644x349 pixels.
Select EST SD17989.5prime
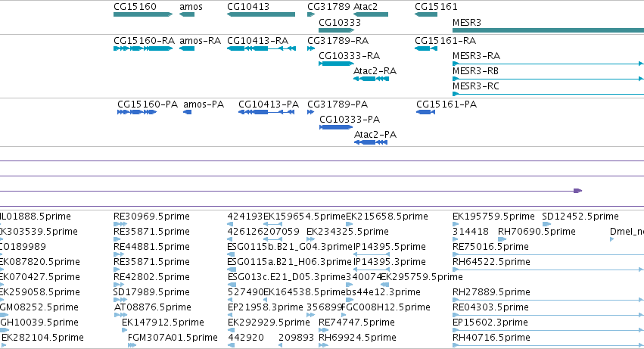tap(151, 292)
